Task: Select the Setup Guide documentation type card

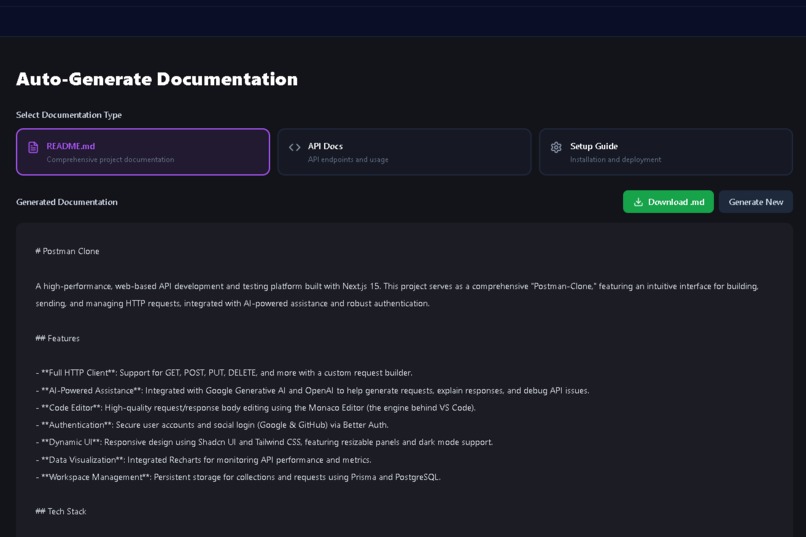Action: (x=666, y=152)
